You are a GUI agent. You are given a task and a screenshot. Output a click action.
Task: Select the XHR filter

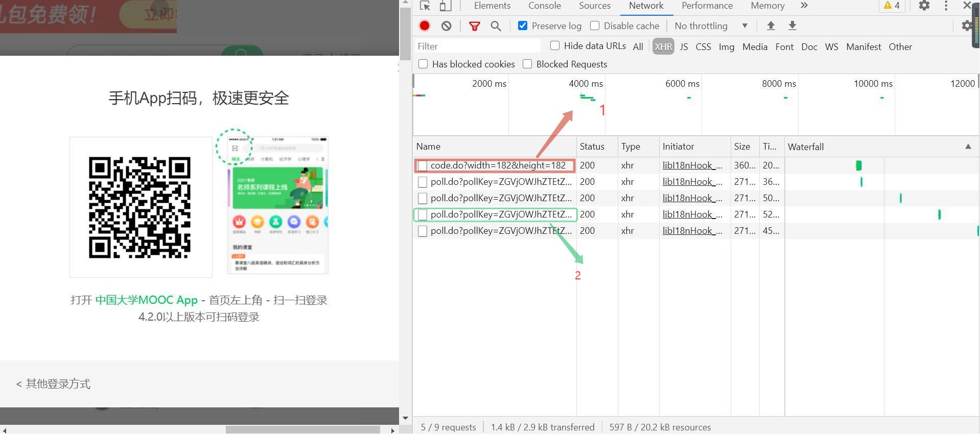[663, 46]
